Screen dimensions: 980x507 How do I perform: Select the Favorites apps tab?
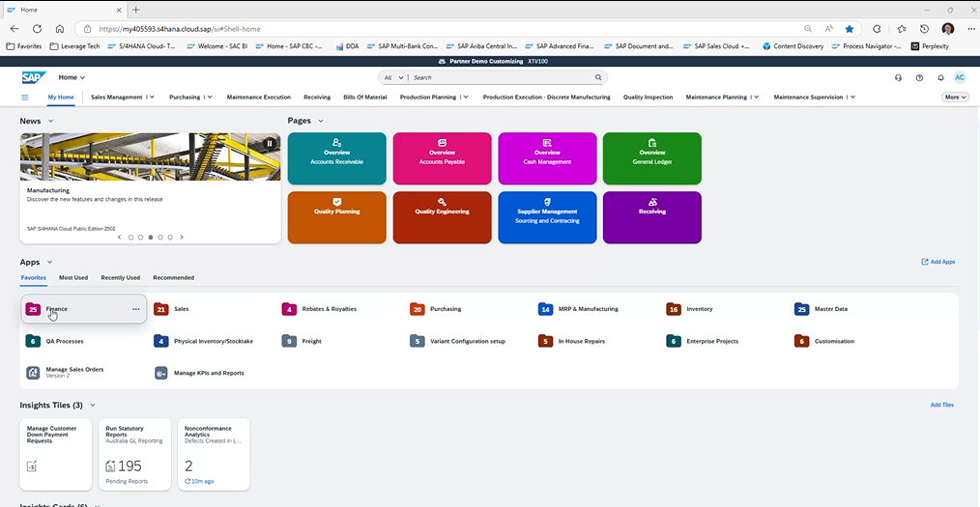(x=33, y=278)
